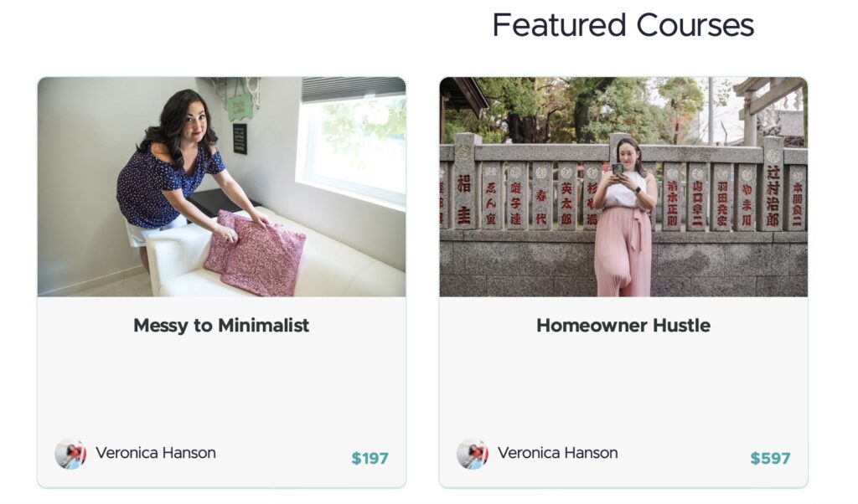
Task: Select author name under Homeowner Hustle
Action: click(x=558, y=453)
